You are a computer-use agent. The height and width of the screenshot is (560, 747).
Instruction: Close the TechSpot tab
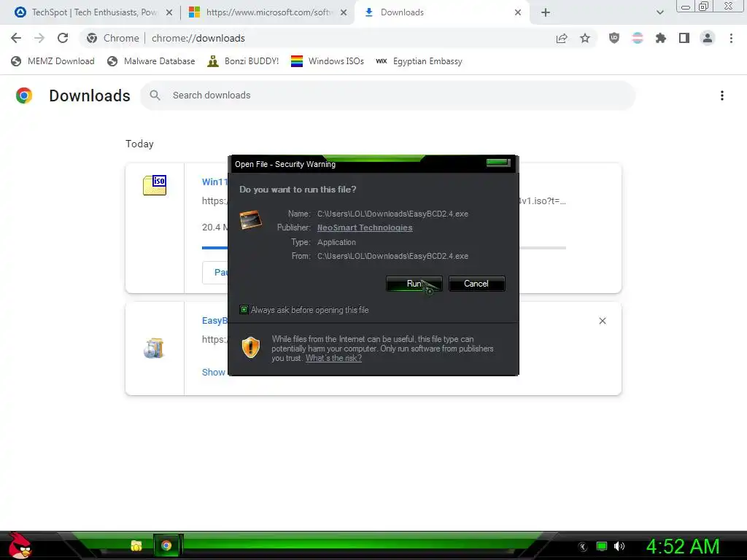point(169,13)
